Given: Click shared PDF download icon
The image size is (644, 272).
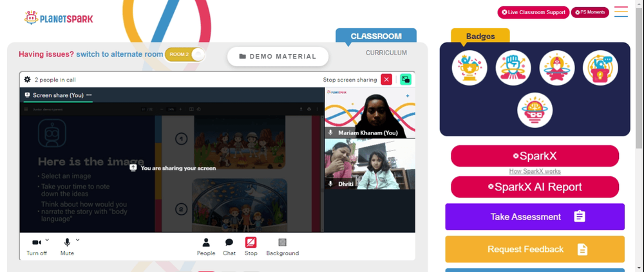Looking at the screenshot, I should (301, 109).
